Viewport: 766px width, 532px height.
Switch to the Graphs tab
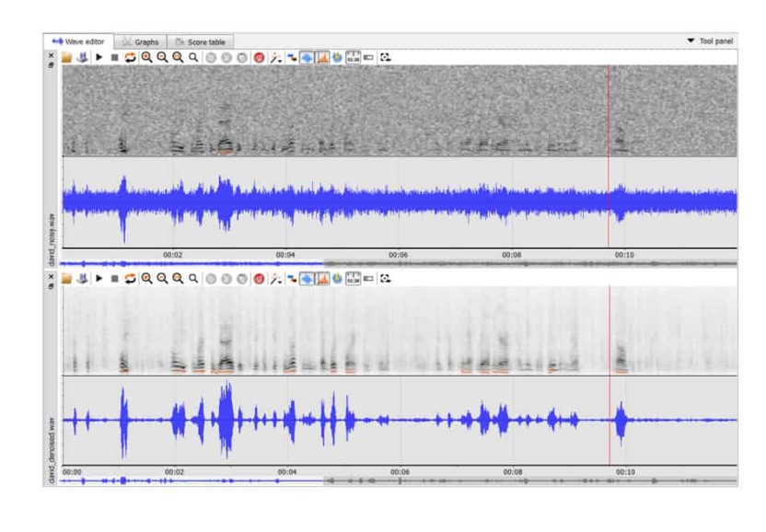(x=141, y=41)
